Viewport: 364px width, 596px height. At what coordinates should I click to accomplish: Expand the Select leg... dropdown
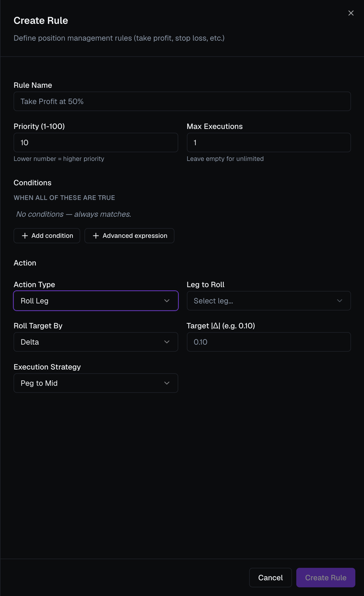(x=269, y=301)
